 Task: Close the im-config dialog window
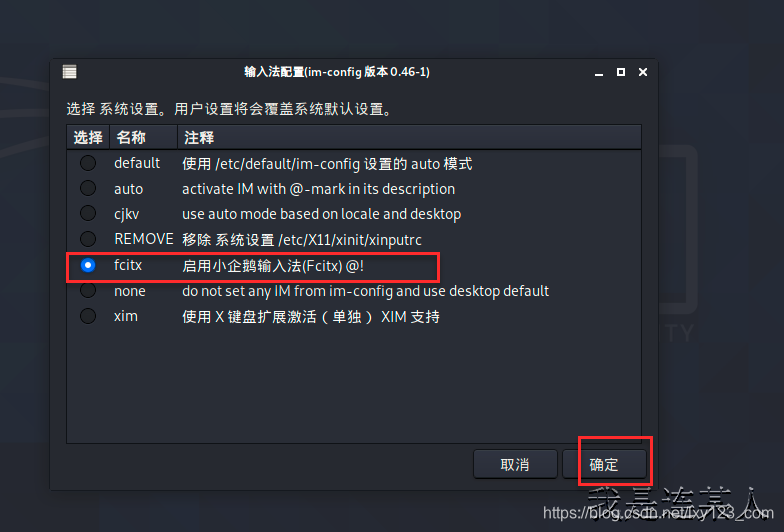(x=643, y=72)
